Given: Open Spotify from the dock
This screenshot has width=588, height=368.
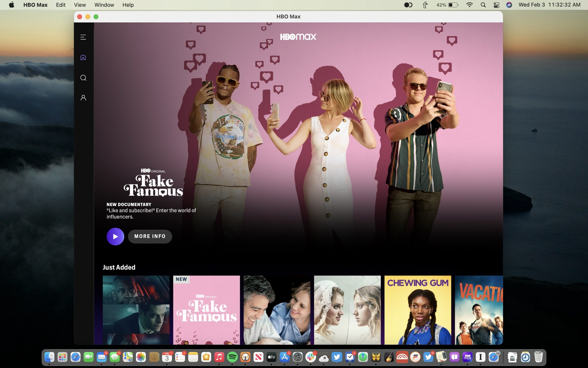Looking at the screenshot, I should pos(232,357).
